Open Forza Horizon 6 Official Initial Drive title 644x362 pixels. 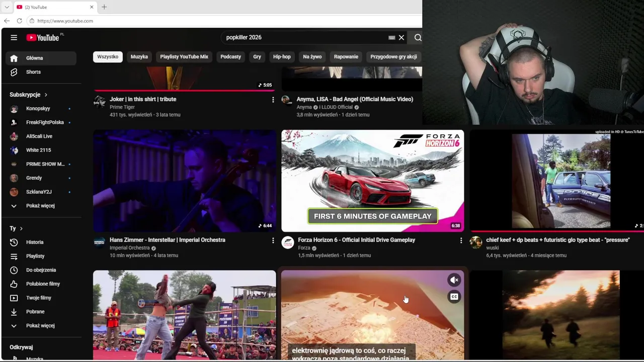coord(356,240)
